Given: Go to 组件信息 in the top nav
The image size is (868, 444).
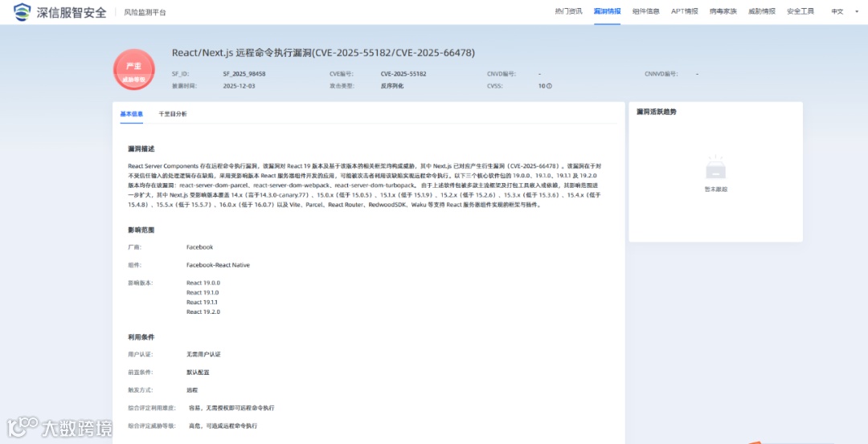Looking at the screenshot, I should [x=646, y=11].
